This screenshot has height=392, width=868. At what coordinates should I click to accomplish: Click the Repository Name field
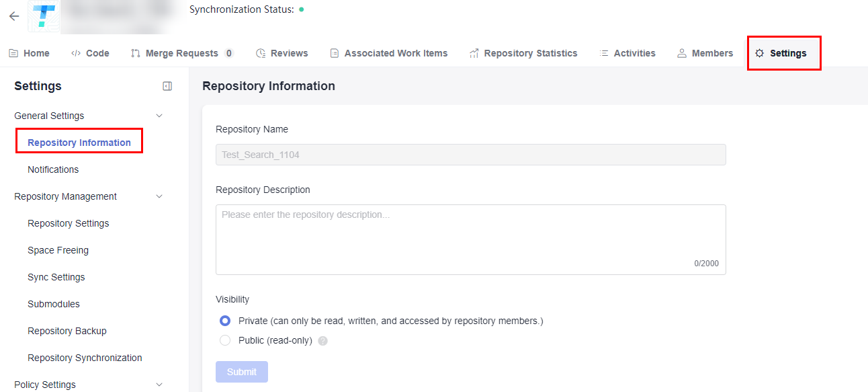pos(470,155)
